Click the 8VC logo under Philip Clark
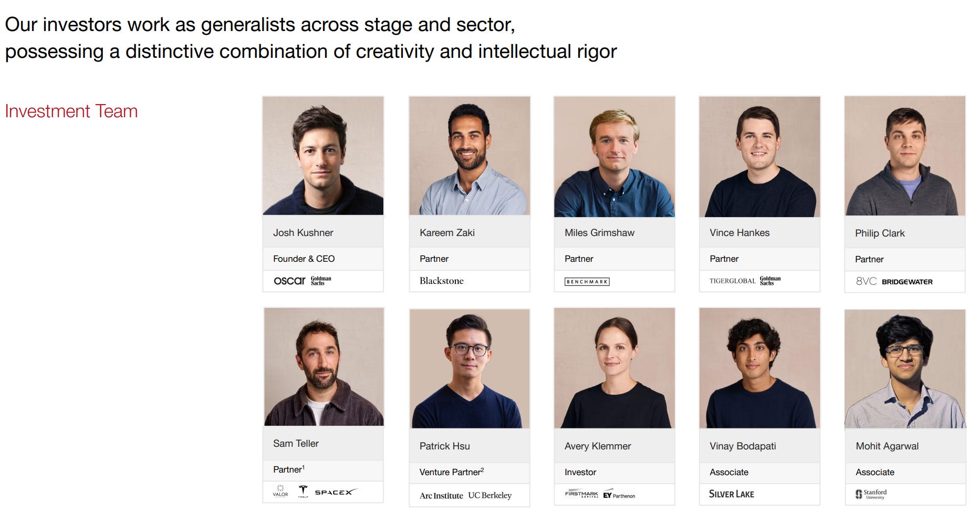 (866, 281)
